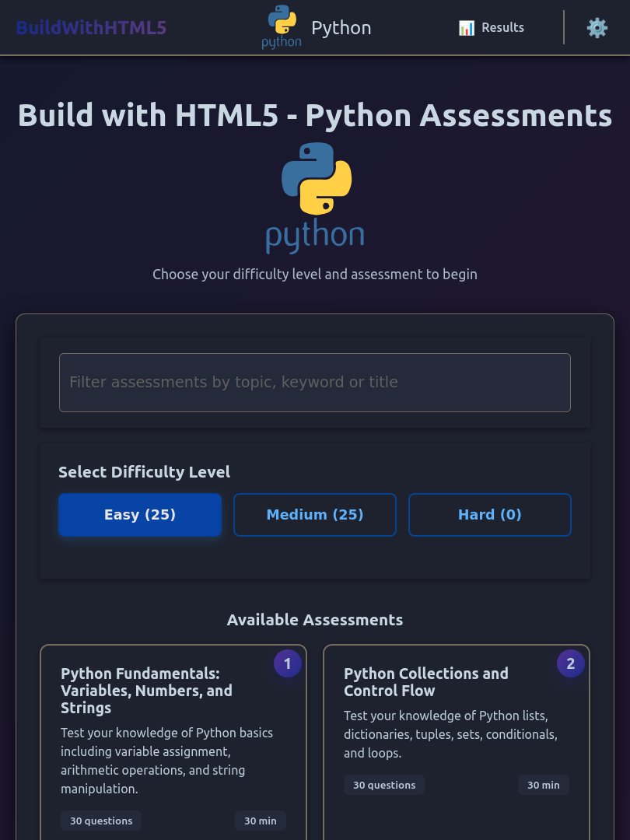Click the 30 questions badge on Python Collections
Viewport: 630px width, 840px height.
point(384,785)
